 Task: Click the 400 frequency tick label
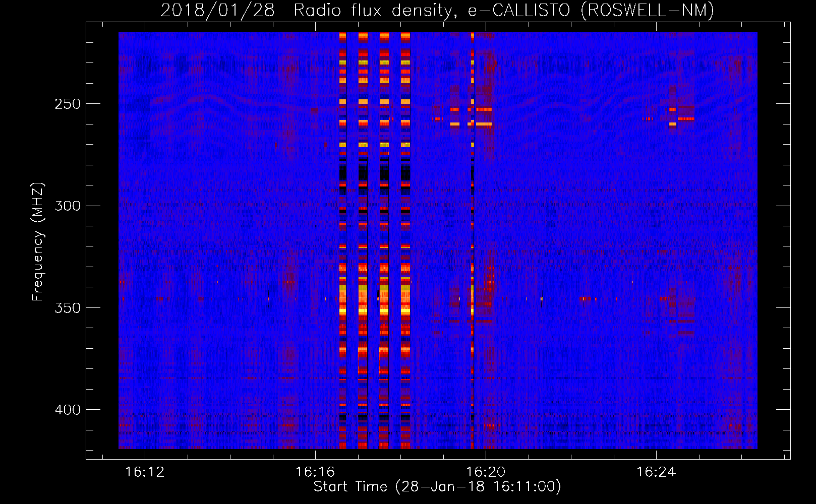68,409
